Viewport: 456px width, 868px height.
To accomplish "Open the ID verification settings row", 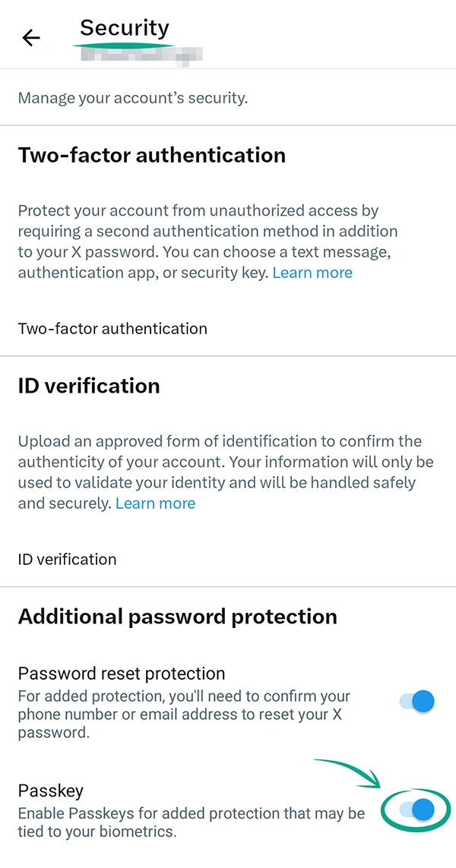I will point(68,560).
